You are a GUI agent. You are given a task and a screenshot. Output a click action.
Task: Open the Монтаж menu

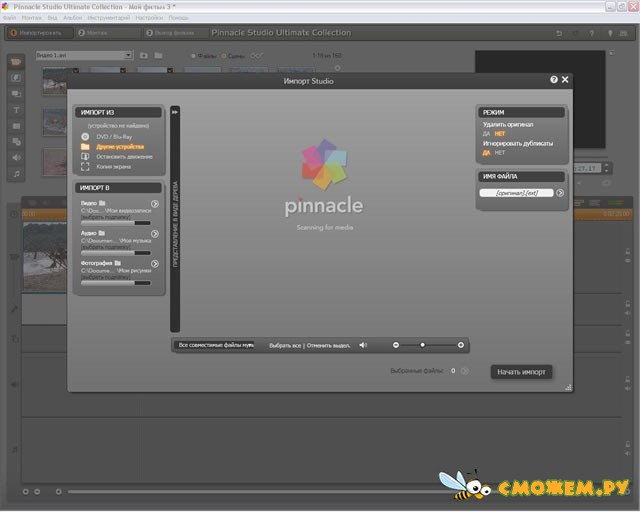click(31, 18)
